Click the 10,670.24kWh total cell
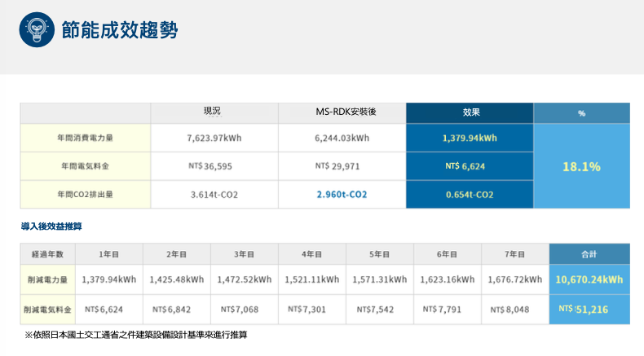Image resolution: width=644 pixels, height=356 pixels. (589, 280)
